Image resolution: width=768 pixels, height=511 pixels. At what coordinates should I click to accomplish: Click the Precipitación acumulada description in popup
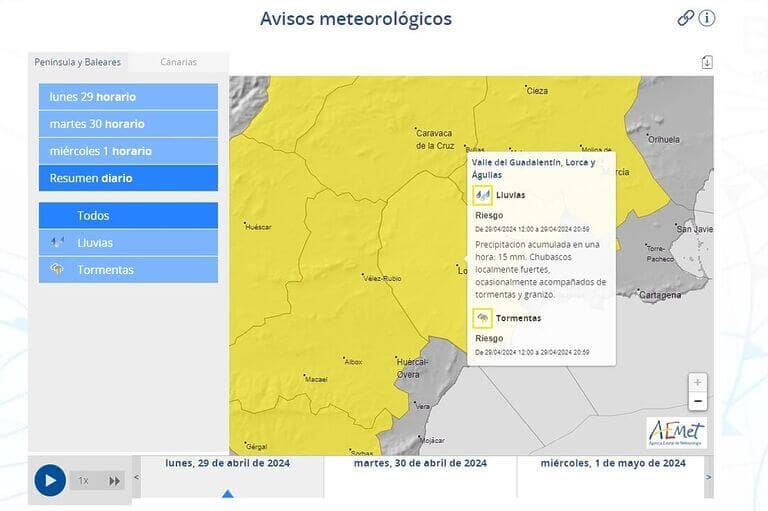coord(540,269)
